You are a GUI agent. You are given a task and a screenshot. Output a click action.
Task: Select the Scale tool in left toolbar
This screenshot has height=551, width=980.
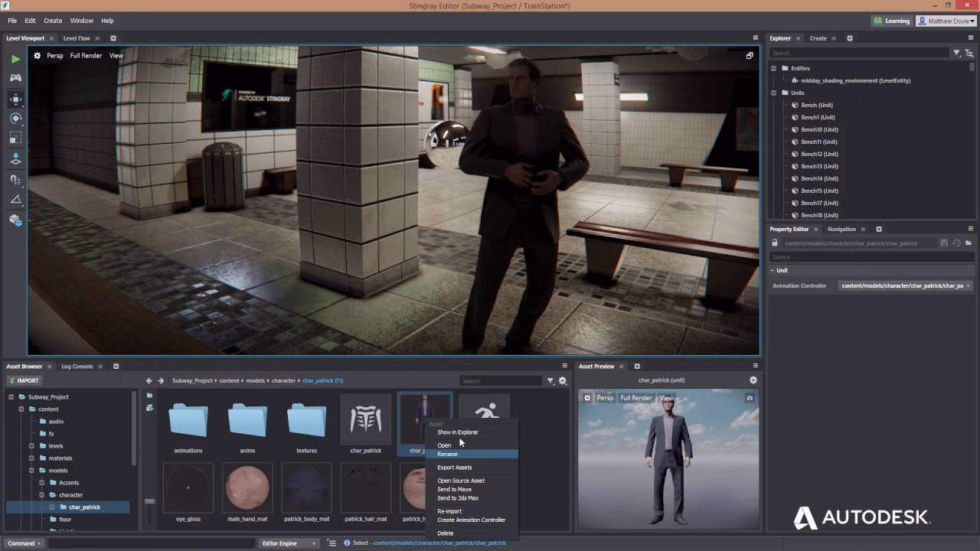[15, 139]
